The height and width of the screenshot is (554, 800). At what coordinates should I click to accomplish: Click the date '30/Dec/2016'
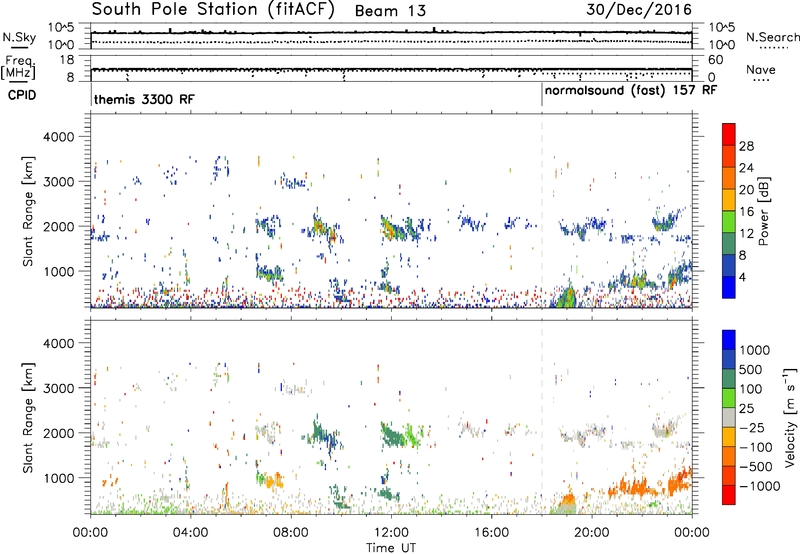click(x=639, y=10)
